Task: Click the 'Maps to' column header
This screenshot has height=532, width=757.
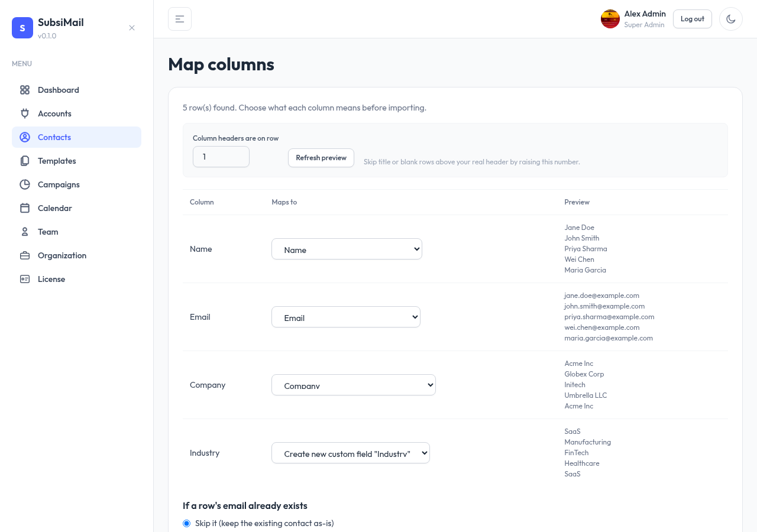Action: pyautogui.click(x=284, y=202)
